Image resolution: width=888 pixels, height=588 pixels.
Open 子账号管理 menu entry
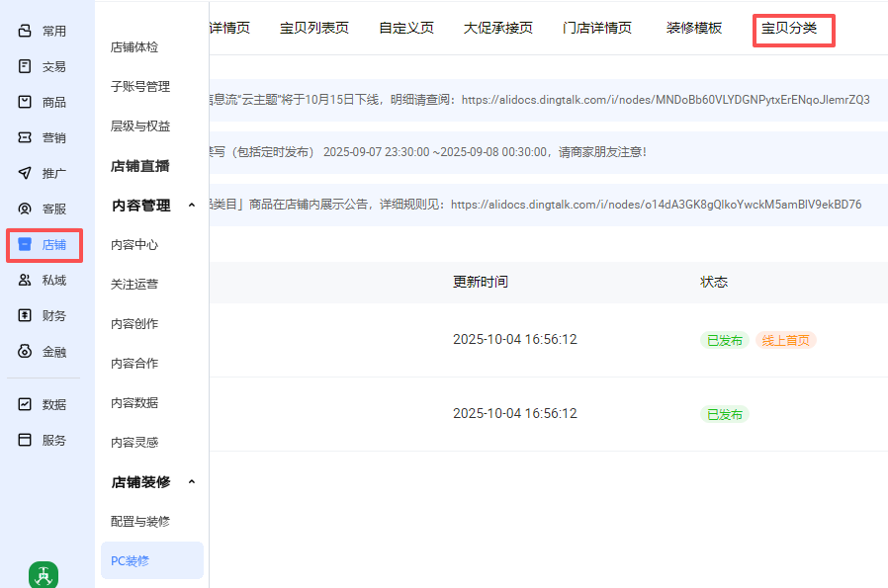point(140,87)
